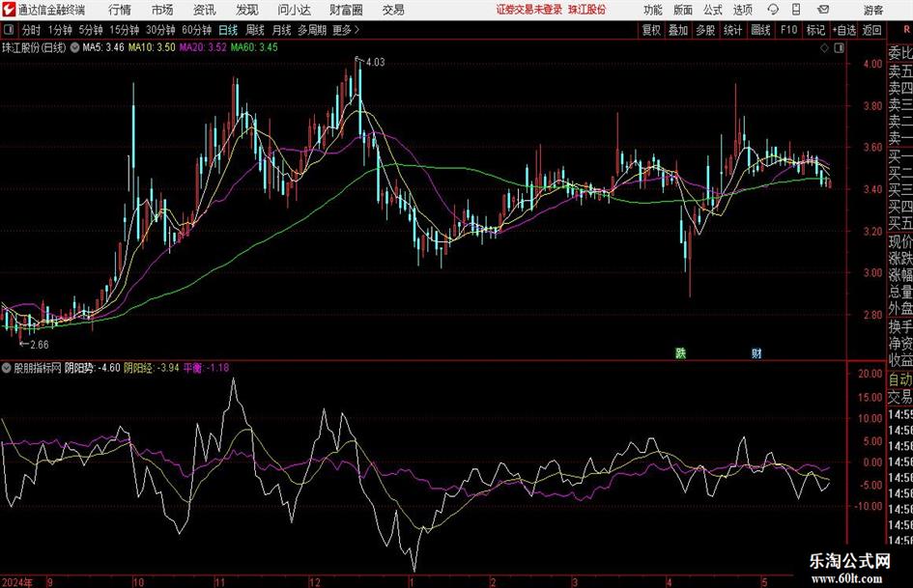Click the 返回 button

871,30
